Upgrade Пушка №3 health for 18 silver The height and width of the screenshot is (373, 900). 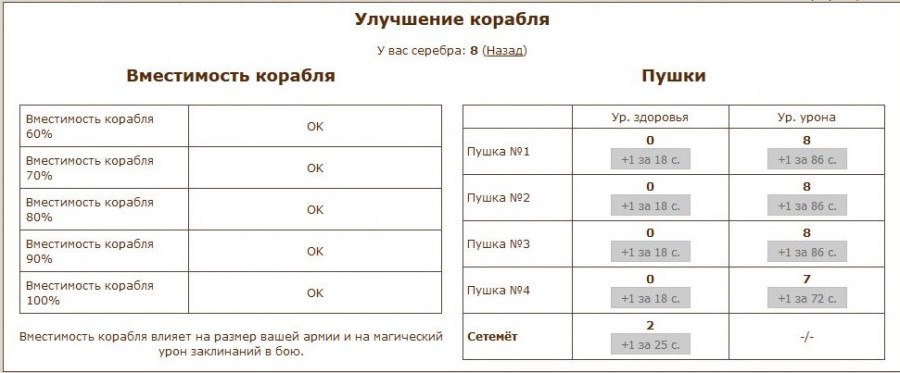650,252
